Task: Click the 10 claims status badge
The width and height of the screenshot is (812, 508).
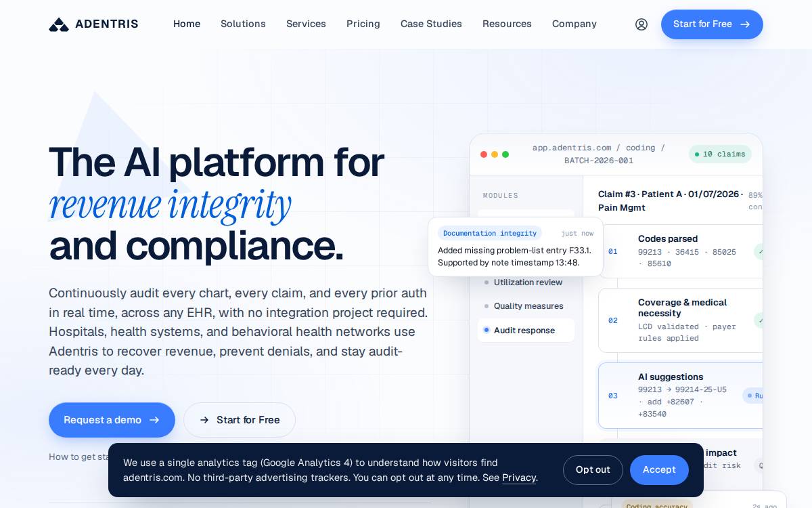Action: [720, 154]
